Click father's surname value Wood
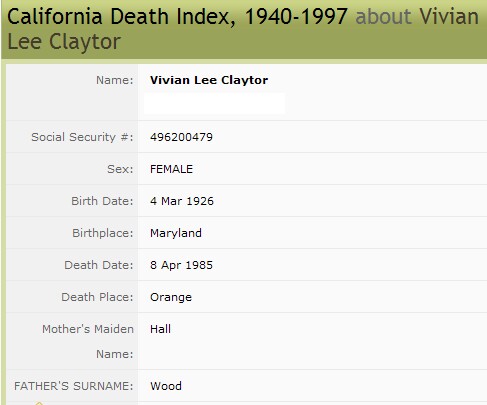Screen dimensions: 487x405 pyautogui.click(x=166, y=386)
